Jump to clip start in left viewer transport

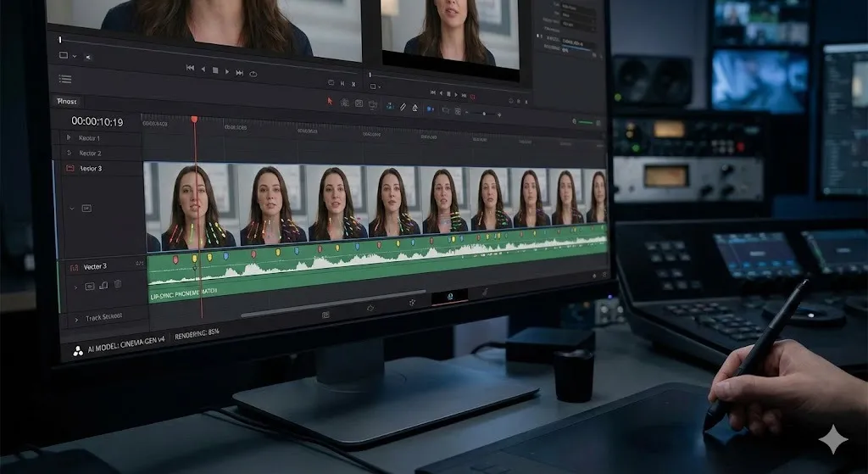click(190, 68)
